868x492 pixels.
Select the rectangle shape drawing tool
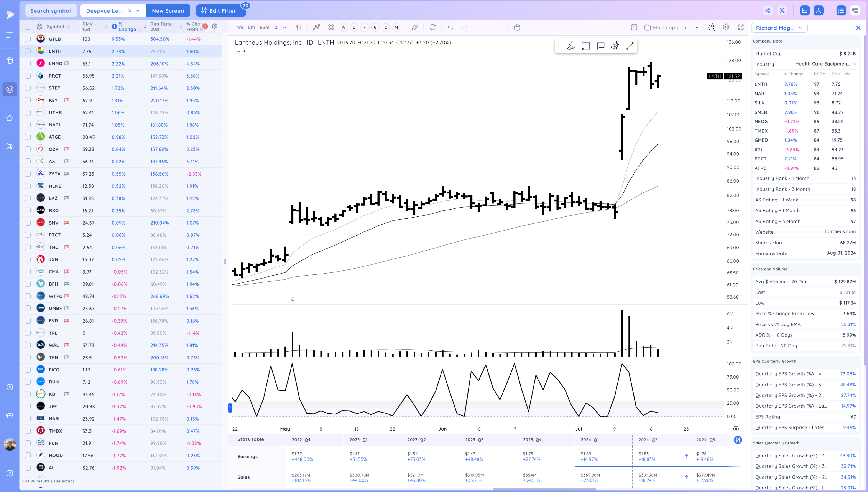pyautogui.click(x=586, y=46)
